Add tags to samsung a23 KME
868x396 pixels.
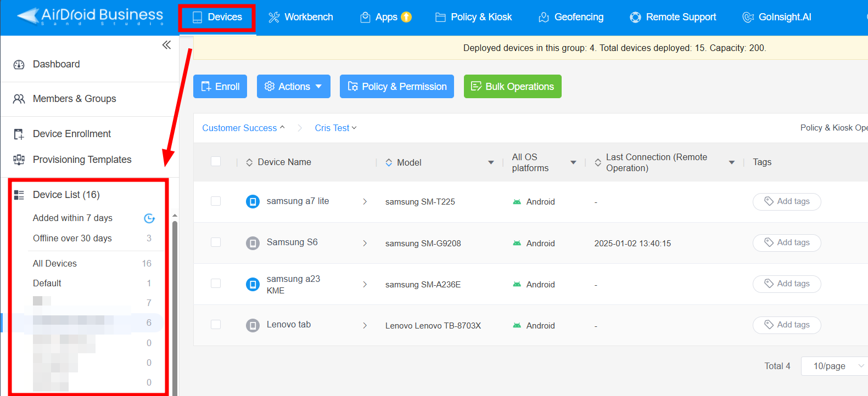[x=787, y=284]
